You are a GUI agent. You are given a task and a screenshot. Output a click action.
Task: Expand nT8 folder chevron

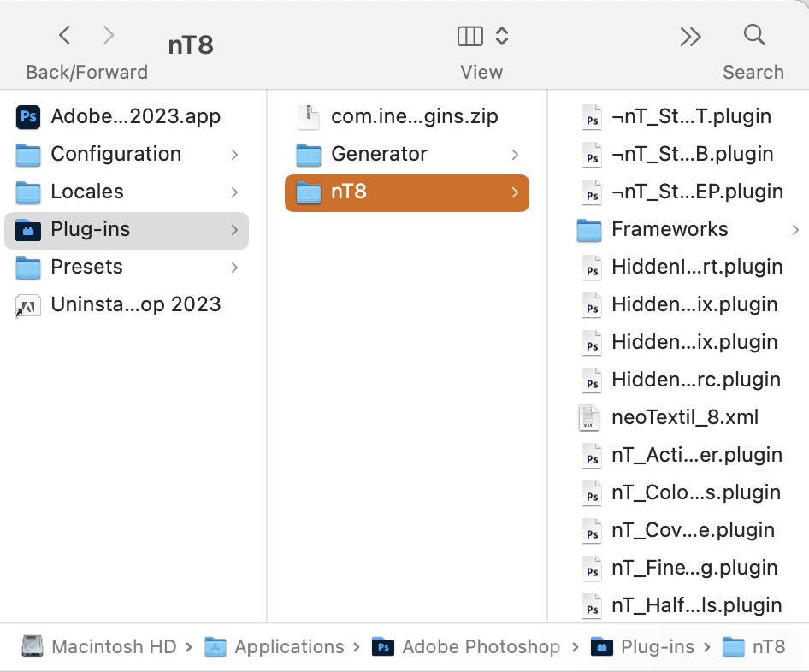tap(515, 192)
